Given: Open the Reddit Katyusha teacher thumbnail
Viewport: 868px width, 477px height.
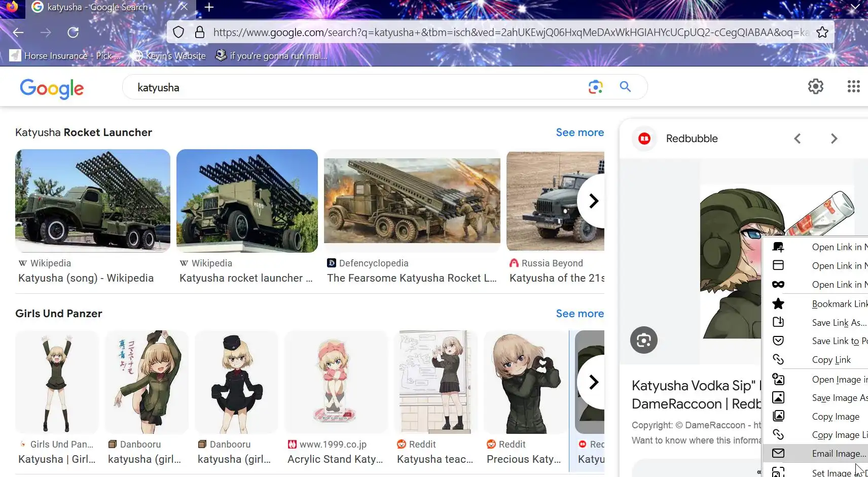Looking at the screenshot, I should point(436,382).
